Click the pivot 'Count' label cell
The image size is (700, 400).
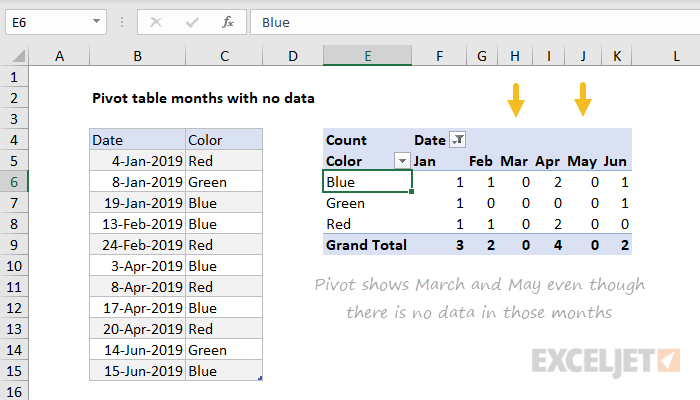pos(367,140)
